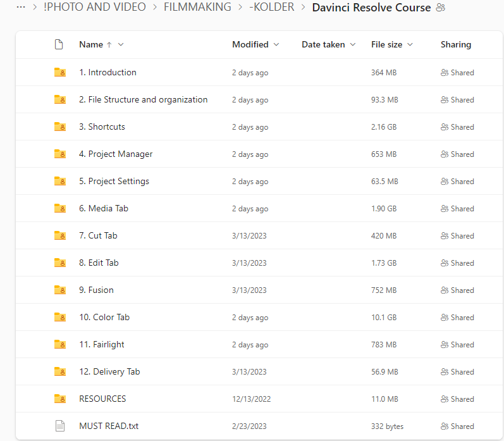Click the text file icon for MUST READ.txt
Screen dimensions: 504x441
(x=60, y=426)
